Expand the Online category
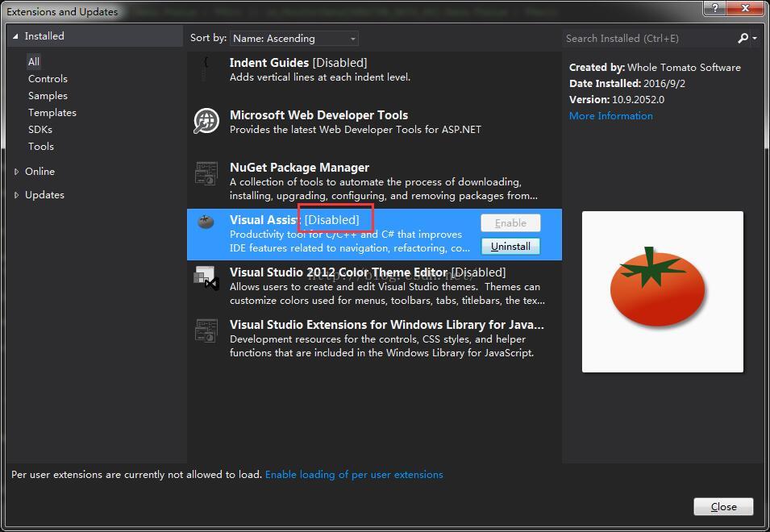770x532 pixels. click(x=16, y=172)
